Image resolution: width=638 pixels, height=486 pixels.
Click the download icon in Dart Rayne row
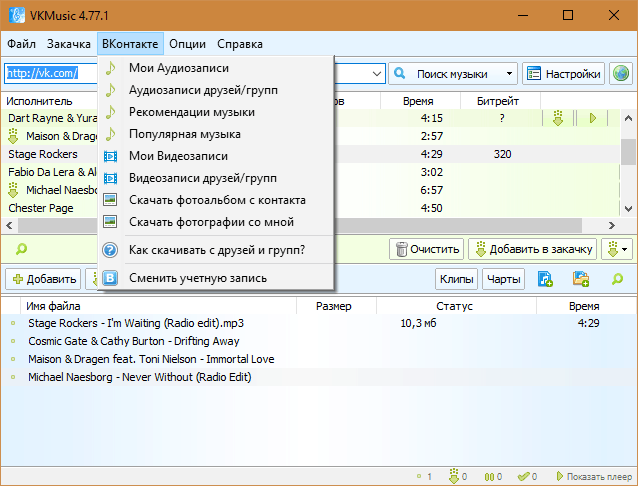(x=558, y=118)
